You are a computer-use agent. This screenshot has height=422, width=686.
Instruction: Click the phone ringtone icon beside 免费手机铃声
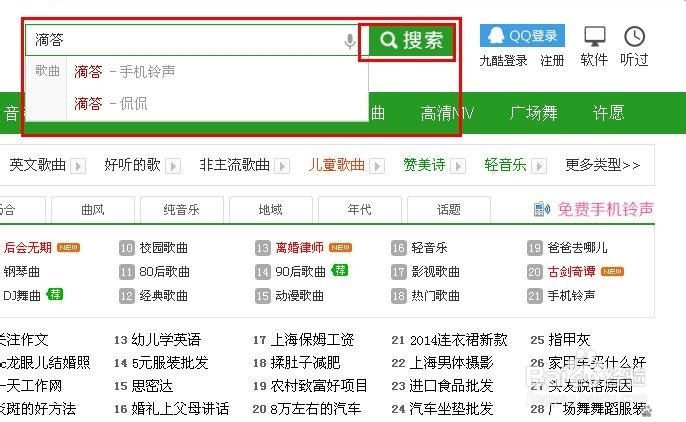coord(542,209)
